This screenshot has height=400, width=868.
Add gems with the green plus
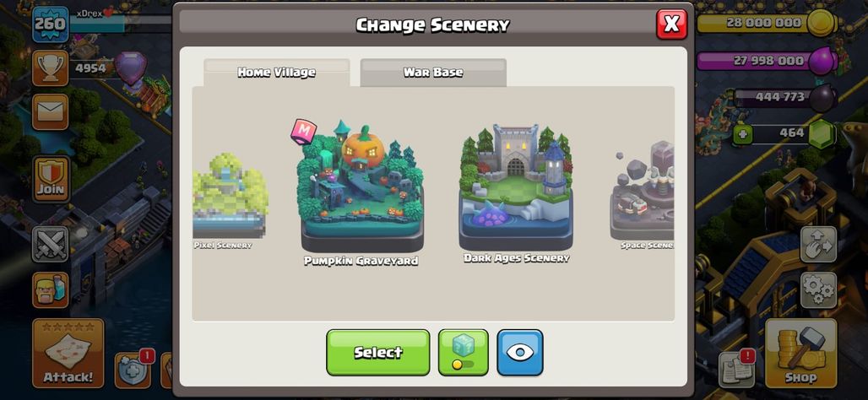click(742, 134)
